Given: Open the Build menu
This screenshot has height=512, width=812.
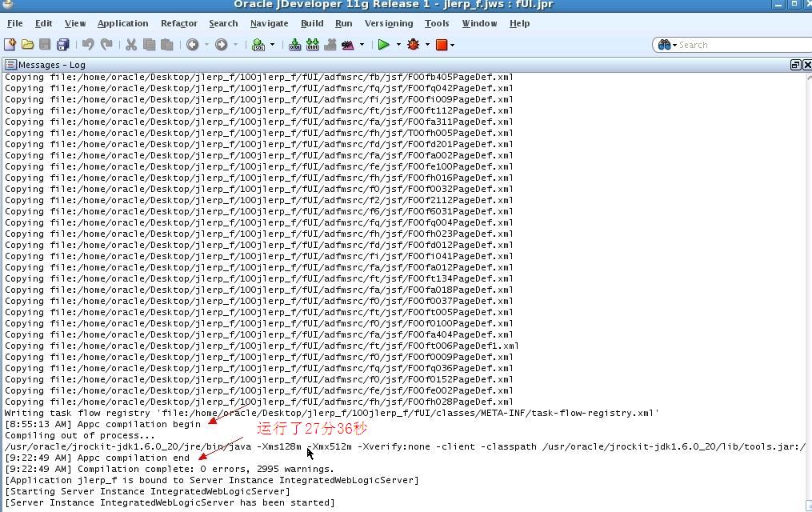Looking at the screenshot, I should [x=311, y=23].
